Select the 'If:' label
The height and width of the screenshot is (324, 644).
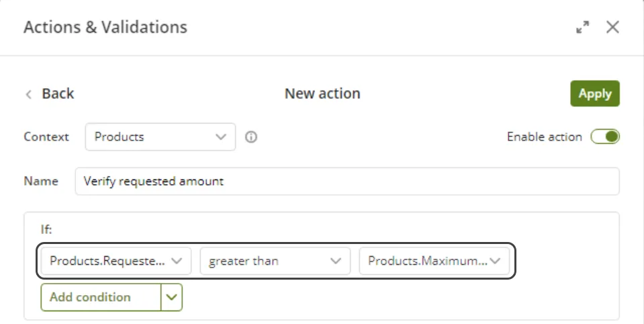[x=46, y=229]
